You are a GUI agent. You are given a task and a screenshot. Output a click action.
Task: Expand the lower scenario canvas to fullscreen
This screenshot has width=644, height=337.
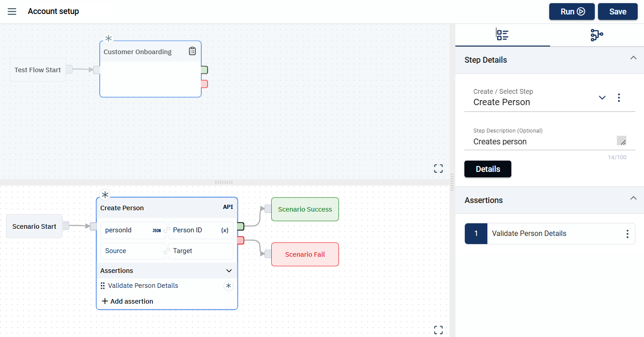coord(438,330)
